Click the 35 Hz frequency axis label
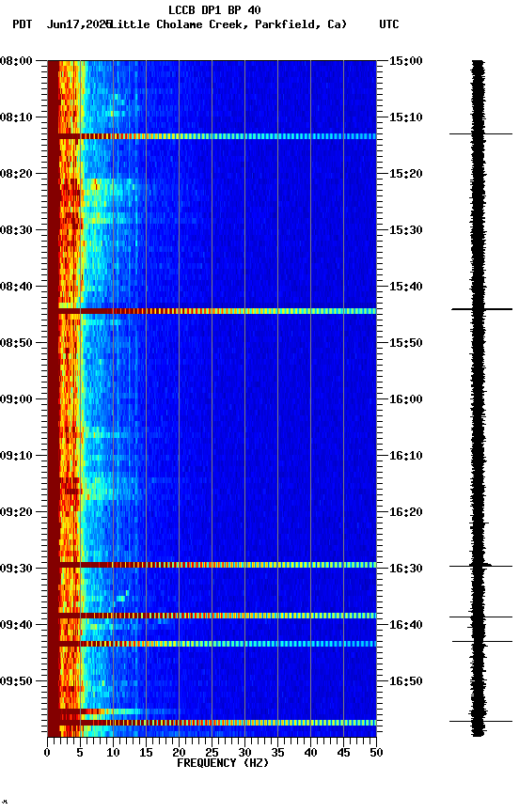The width and height of the screenshot is (519, 812). 277,753
